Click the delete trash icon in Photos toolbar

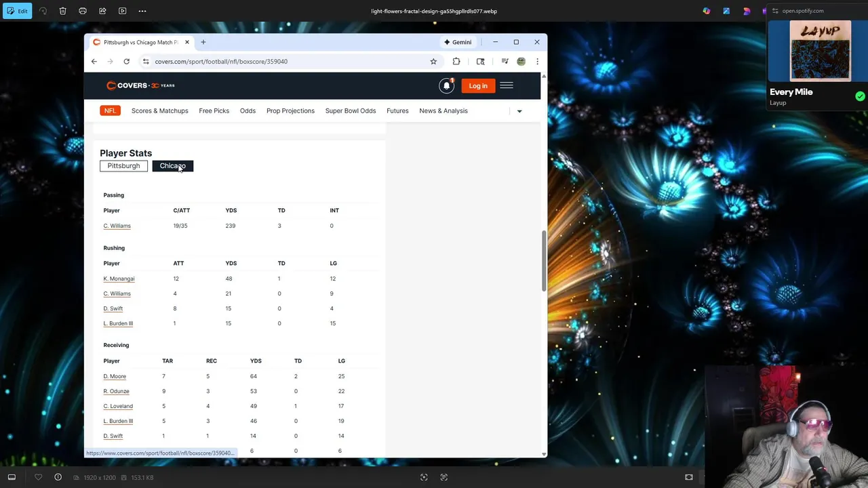62,11
